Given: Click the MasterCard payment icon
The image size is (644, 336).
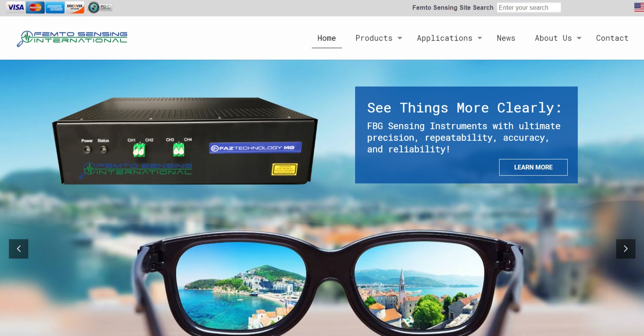Looking at the screenshot, I should click(35, 7).
